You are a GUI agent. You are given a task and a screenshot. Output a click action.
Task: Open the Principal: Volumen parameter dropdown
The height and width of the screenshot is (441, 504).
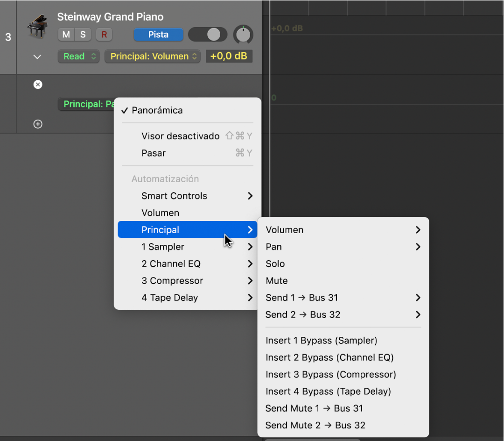152,57
